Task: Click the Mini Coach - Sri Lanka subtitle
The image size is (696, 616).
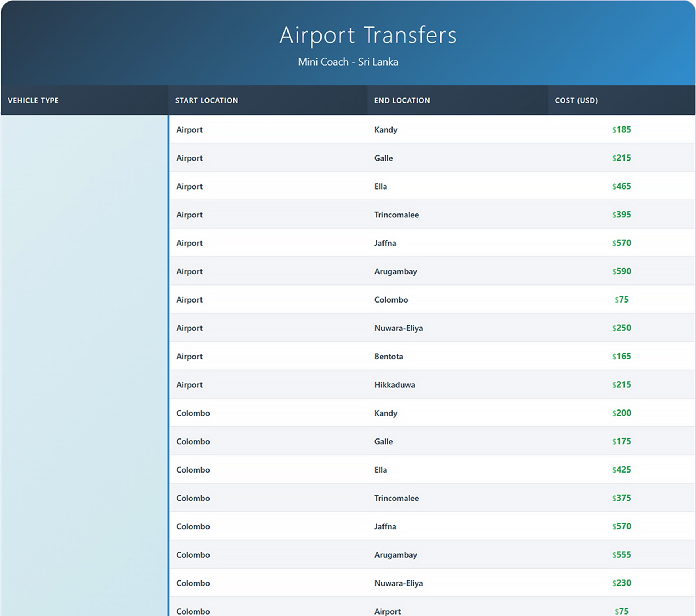Action: [348, 62]
